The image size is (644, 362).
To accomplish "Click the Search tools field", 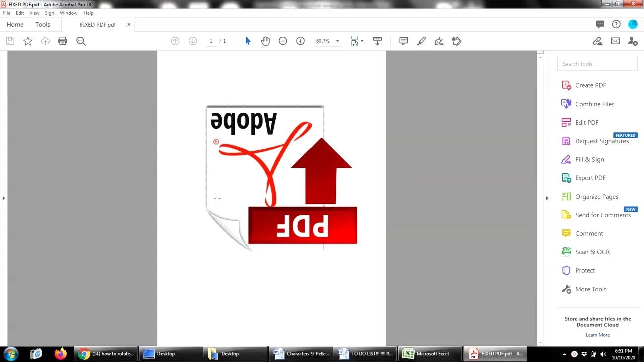I will (x=597, y=64).
